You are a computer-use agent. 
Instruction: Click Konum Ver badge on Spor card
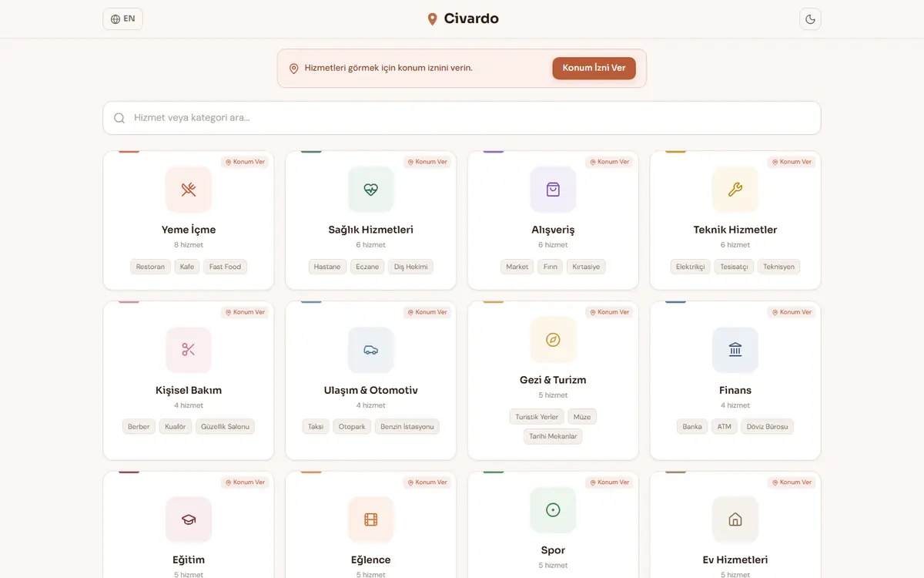[609, 482]
